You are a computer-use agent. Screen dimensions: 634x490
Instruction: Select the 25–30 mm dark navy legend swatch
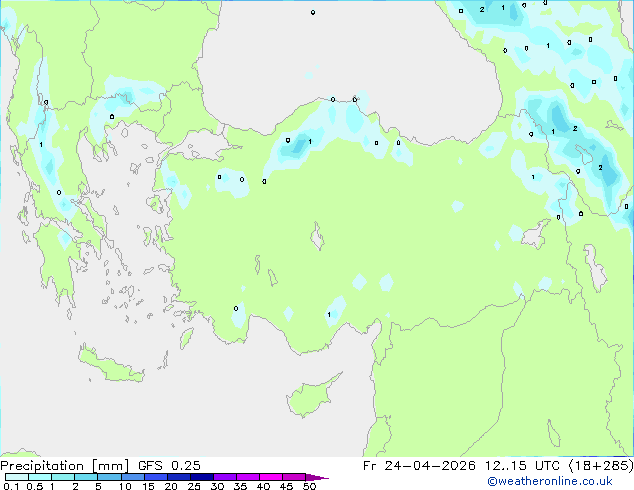coord(201,477)
